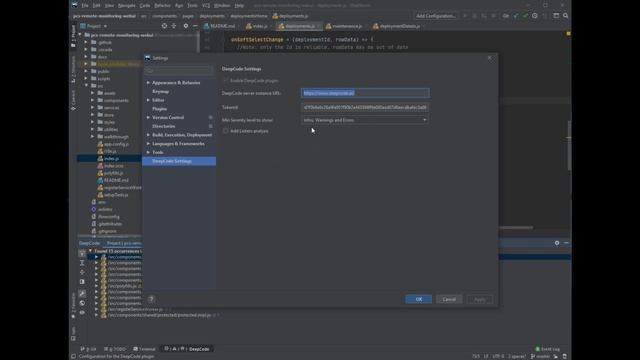Click the Expand All icon in DeepCode panel
The height and width of the screenshot is (360, 640).
click(82, 262)
